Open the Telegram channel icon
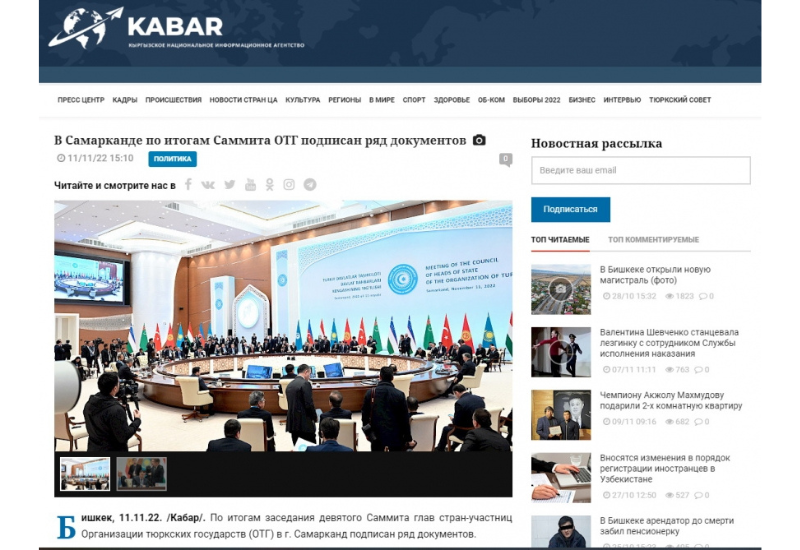 [310, 185]
